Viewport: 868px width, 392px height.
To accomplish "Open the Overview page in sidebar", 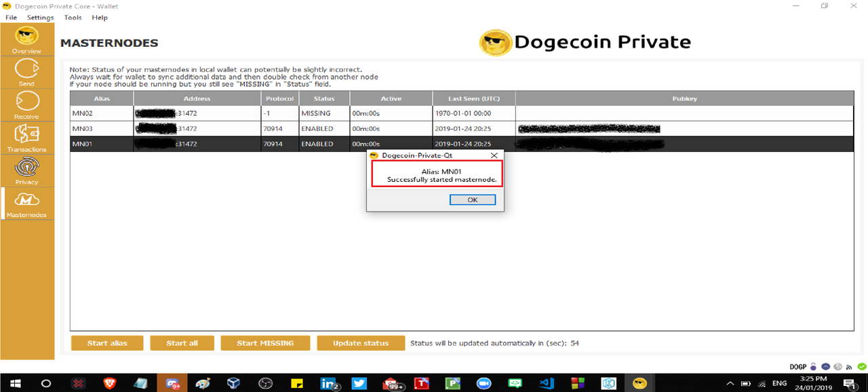I will pos(27,39).
